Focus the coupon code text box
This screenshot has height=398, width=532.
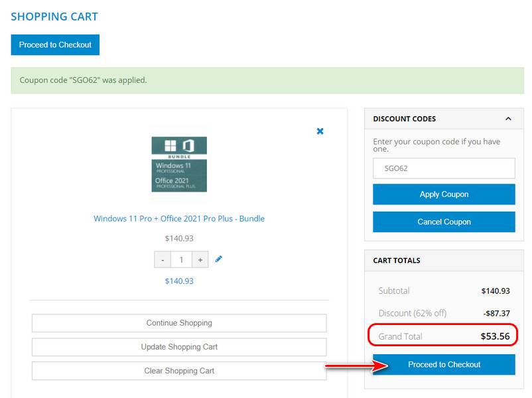[x=444, y=168]
